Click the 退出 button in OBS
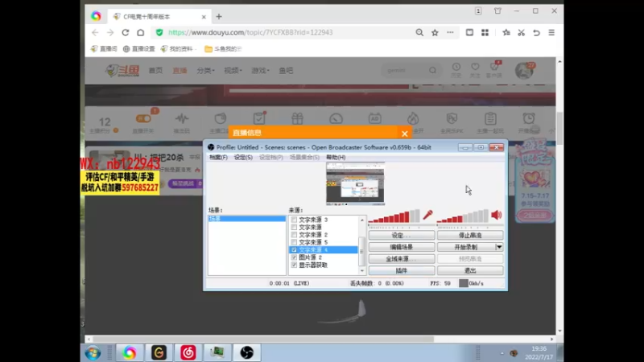The width and height of the screenshot is (644, 362). click(470, 270)
